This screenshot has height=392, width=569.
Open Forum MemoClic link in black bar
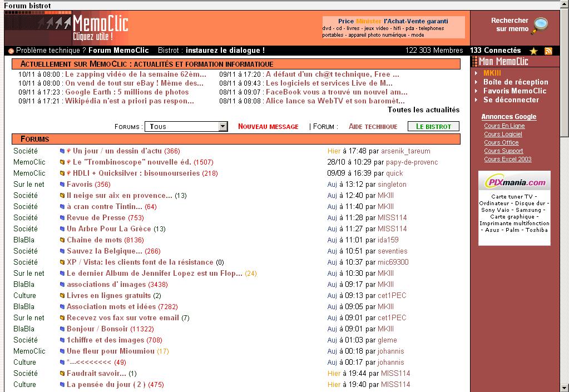118,51
